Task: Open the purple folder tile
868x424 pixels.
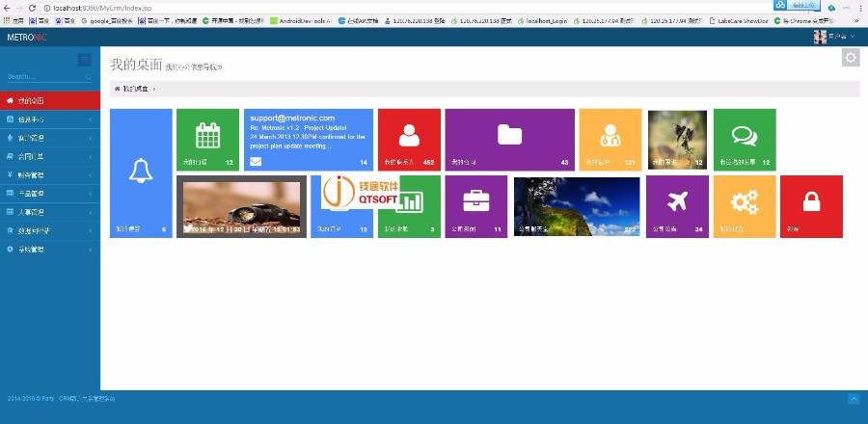Action: (x=510, y=140)
